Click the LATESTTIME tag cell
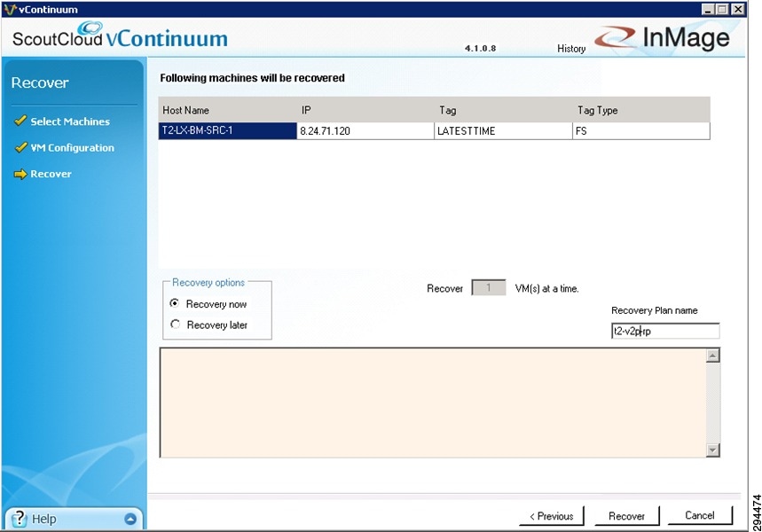This screenshot has width=762, height=532. pos(503,130)
